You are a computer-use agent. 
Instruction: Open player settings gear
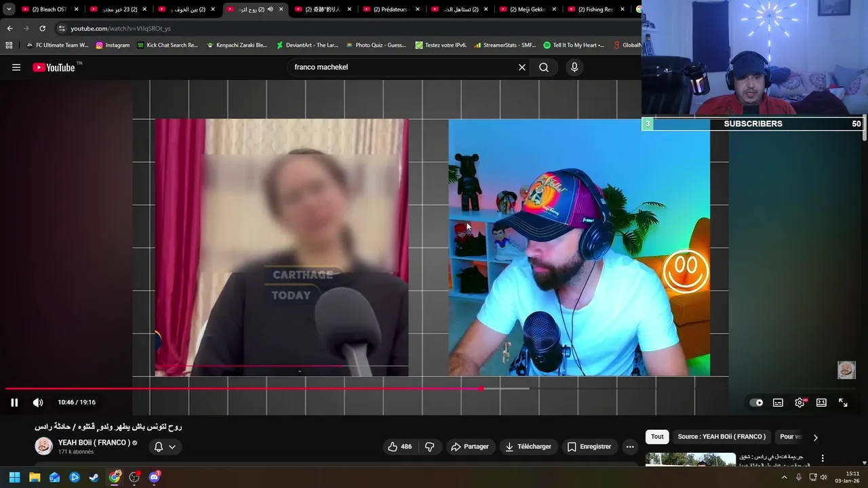point(800,403)
